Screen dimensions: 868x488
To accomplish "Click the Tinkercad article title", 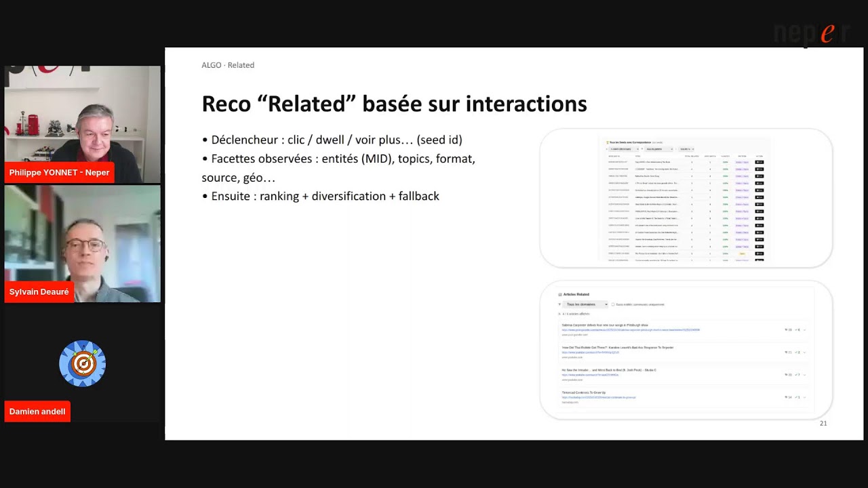I will [583, 392].
